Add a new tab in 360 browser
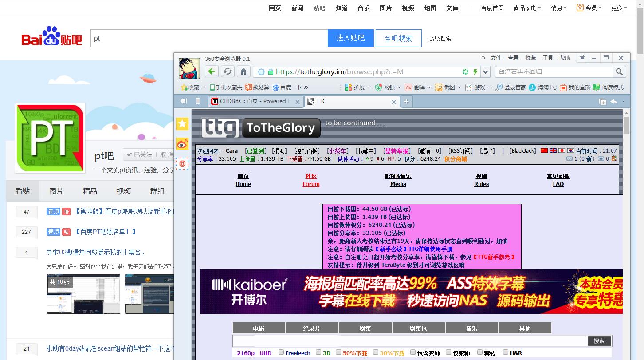Image resolution: width=644 pixels, height=360 pixels. (406, 102)
